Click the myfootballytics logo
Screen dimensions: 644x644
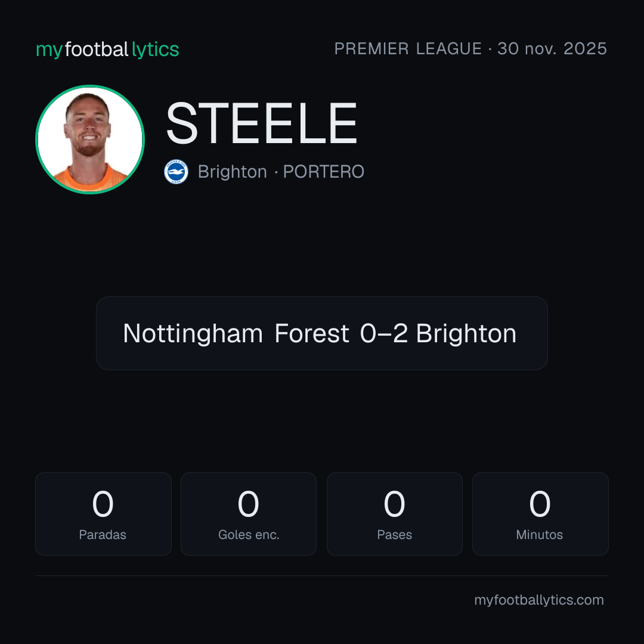(107, 49)
